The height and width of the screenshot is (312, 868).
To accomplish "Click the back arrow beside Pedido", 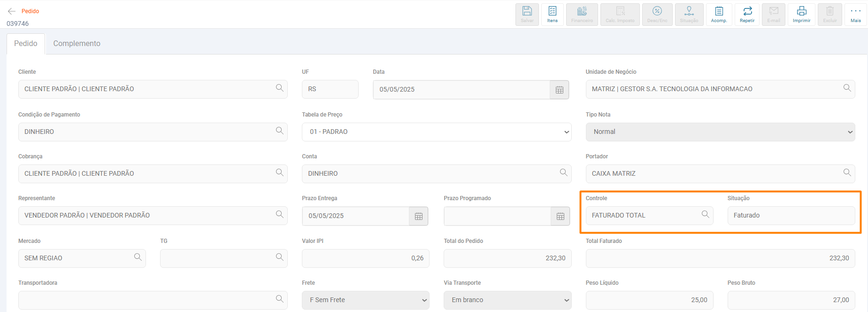I will tap(12, 11).
